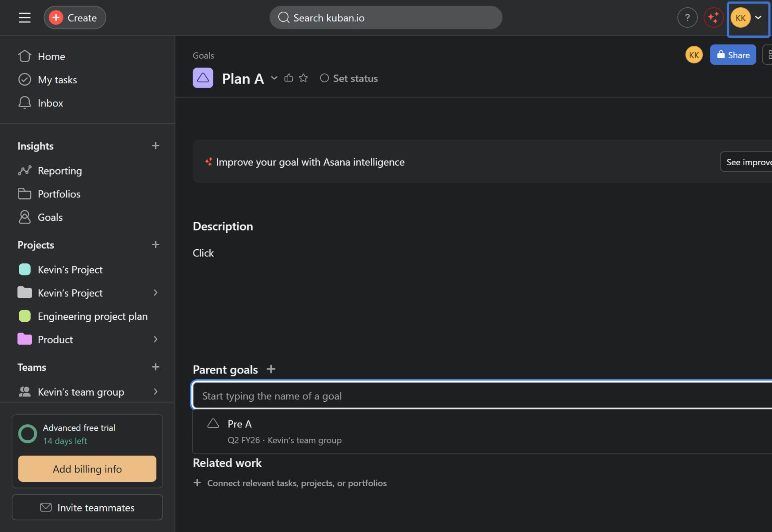Open the help question mark icon
Image resolution: width=772 pixels, height=532 pixels.
[687, 18]
